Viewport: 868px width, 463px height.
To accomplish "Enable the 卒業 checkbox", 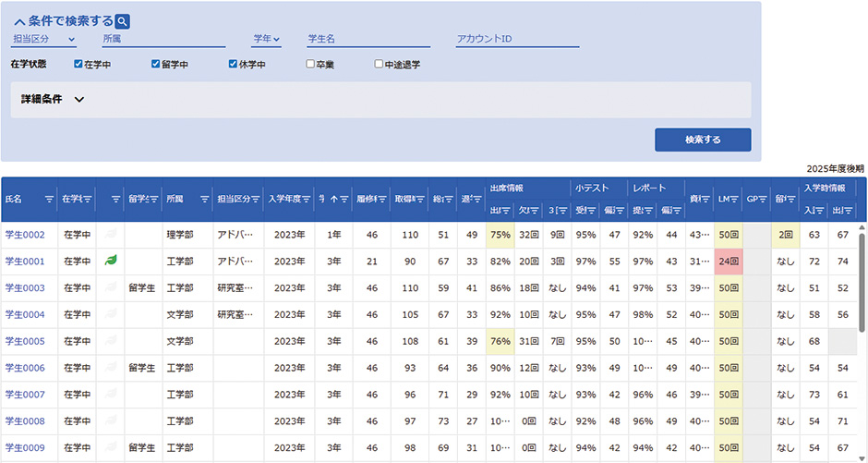I will 310,65.
